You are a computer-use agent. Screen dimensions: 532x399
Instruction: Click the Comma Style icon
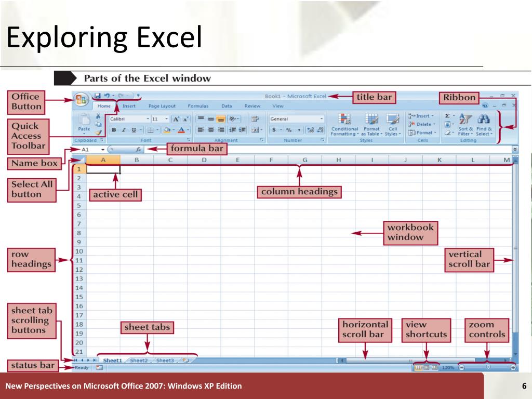coord(299,130)
